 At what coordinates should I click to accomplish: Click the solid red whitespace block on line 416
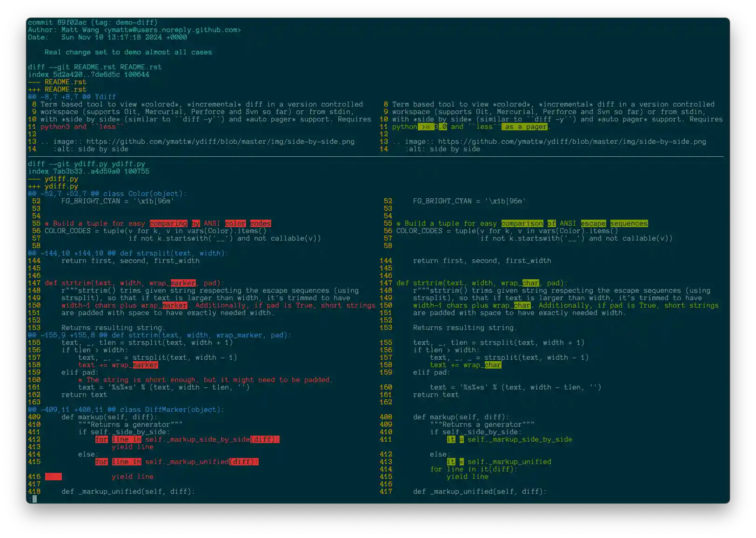point(53,477)
